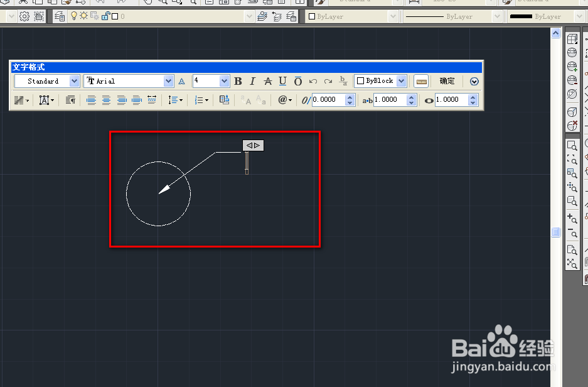This screenshot has width=588, height=387.
Task: Click the 3D box cube orbit icon
Action: tap(572, 39)
